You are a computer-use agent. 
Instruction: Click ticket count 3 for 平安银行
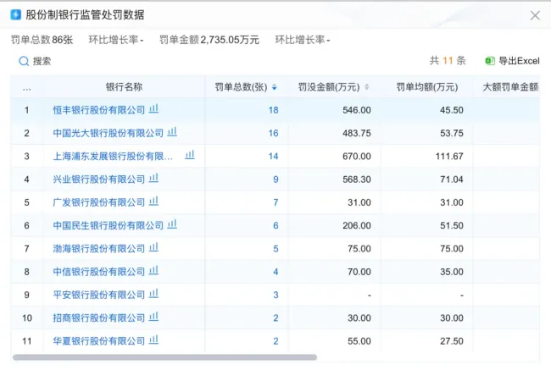275,295
